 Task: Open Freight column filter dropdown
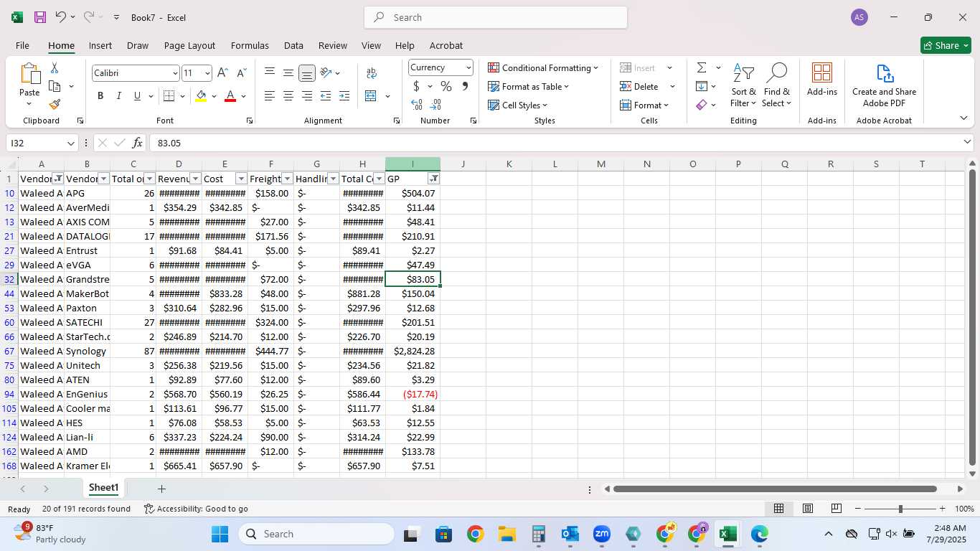(x=287, y=179)
